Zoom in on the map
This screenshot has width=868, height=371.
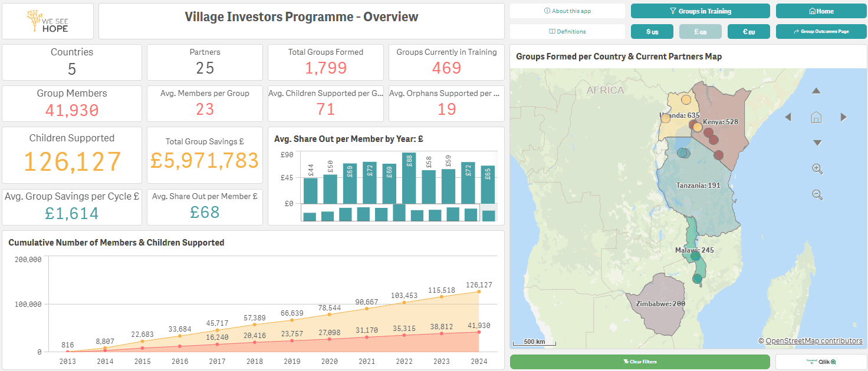817,168
